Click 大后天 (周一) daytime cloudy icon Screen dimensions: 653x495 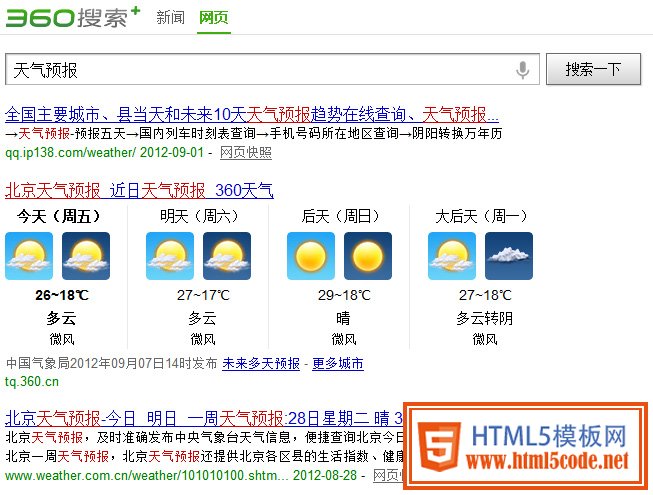pyautogui.click(x=452, y=256)
